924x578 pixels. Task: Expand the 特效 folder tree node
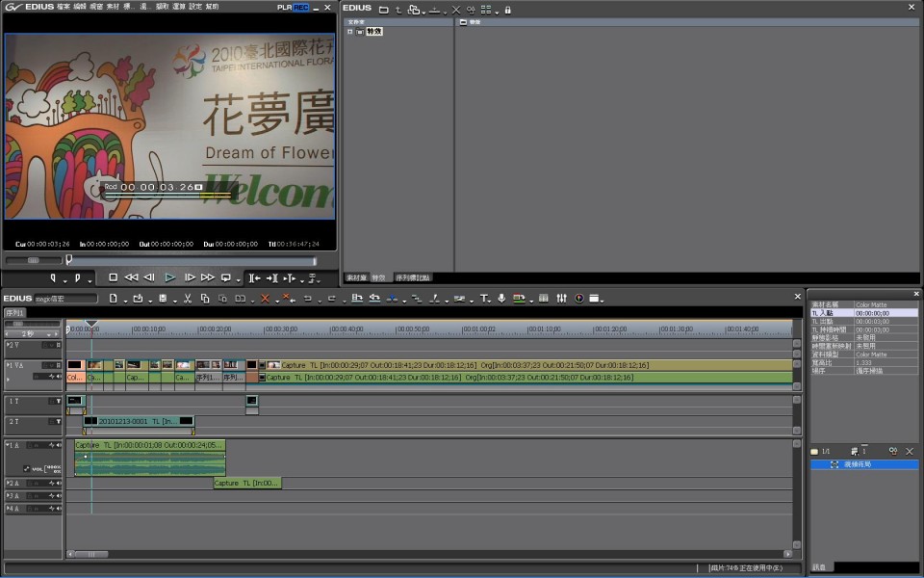click(350, 32)
